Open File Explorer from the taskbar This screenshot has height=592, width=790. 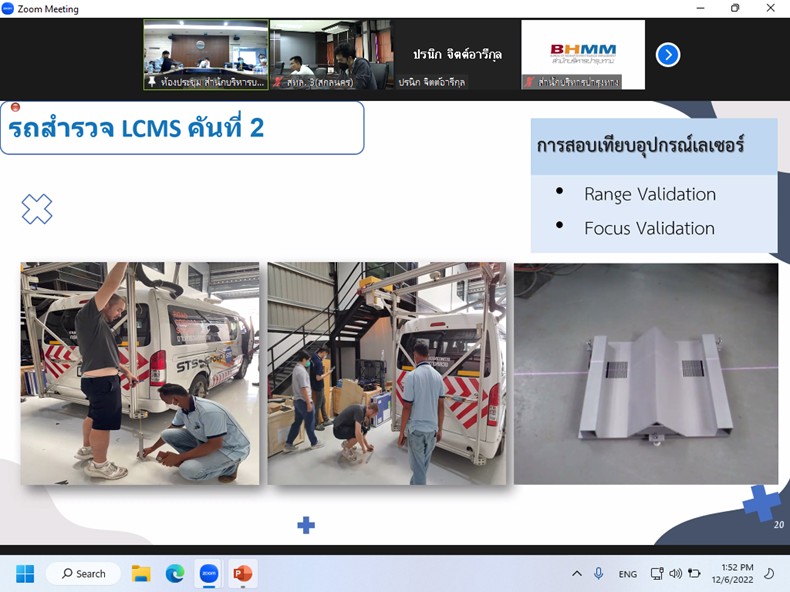tap(141, 574)
